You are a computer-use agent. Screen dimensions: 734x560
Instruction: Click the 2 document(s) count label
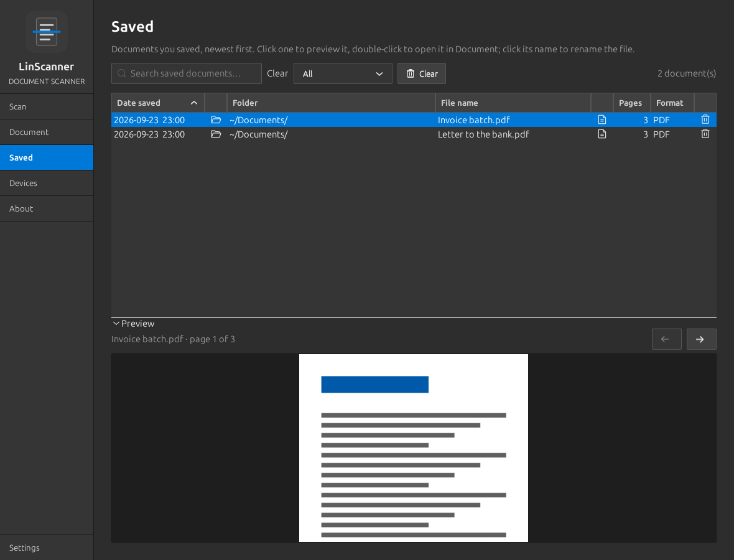pos(686,73)
